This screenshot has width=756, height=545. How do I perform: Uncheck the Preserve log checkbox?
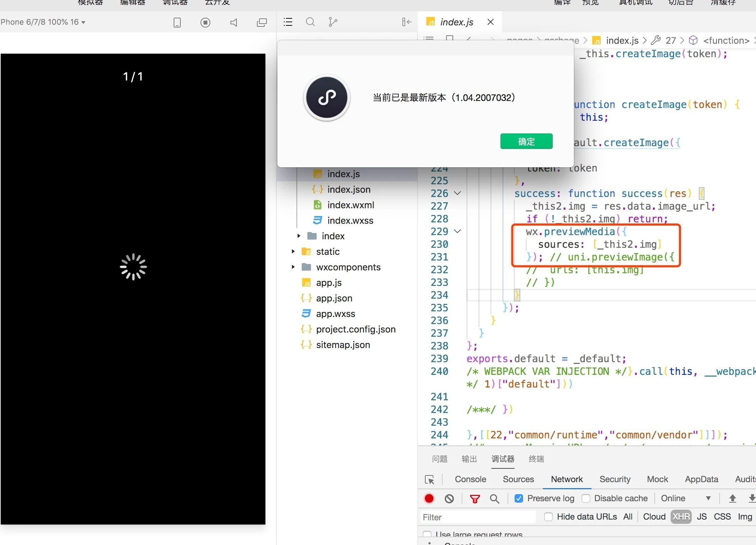click(x=519, y=498)
